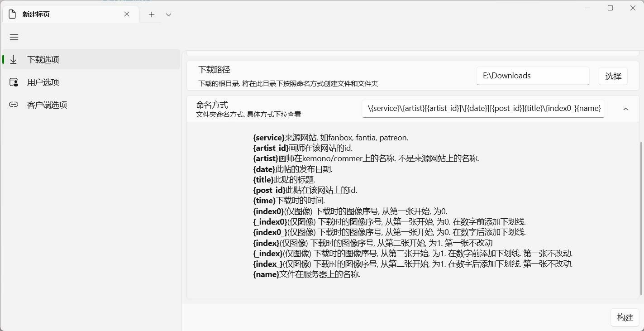This screenshot has height=331, width=644.
Task: Go to 客户端选项 page
Action: [47, 105]
